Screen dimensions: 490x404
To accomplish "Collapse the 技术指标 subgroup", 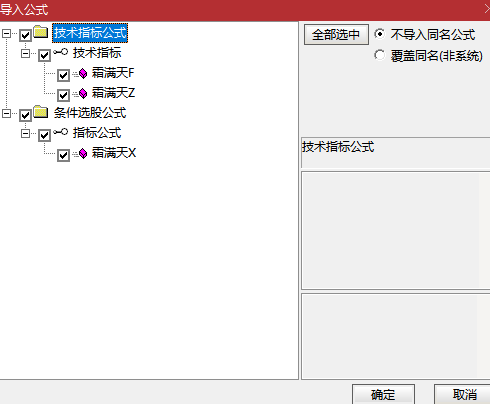I will tap(25, 53).
